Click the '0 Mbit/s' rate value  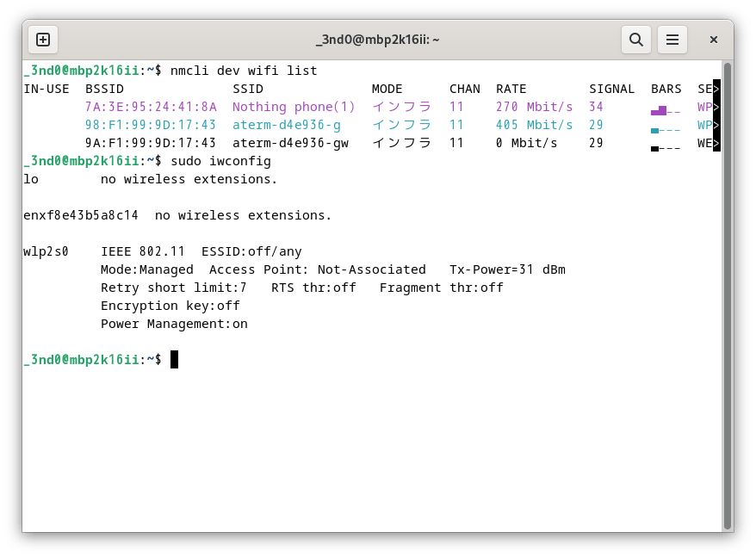click(526, 143)
